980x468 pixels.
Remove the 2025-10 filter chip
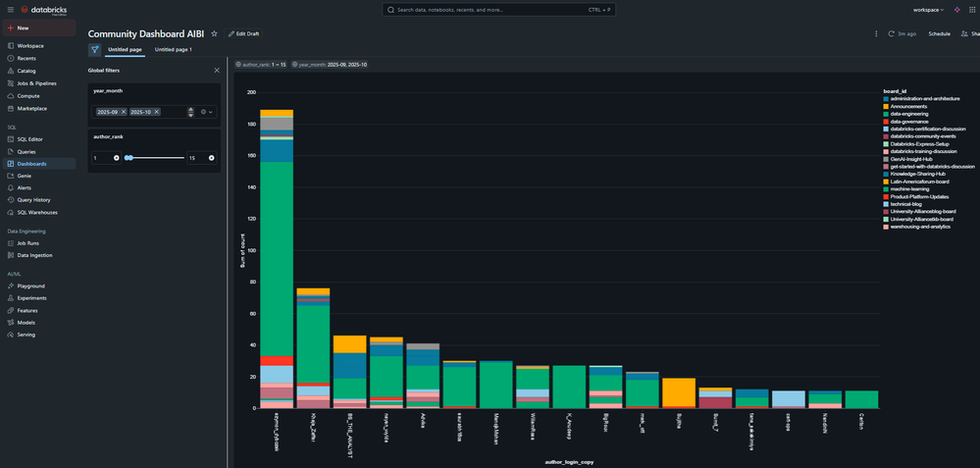[157, 112]
